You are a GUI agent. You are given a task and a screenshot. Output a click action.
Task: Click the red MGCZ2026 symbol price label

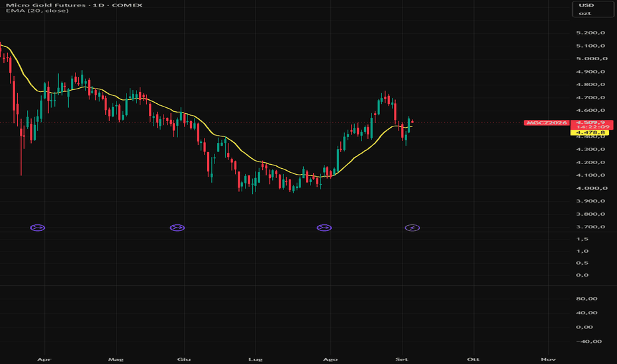click(x=547, y=123)
